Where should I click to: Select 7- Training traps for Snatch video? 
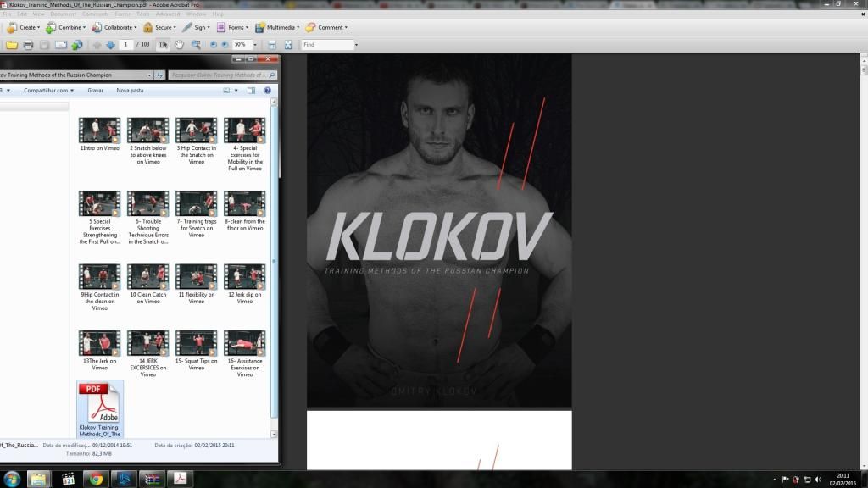point(197,214)
